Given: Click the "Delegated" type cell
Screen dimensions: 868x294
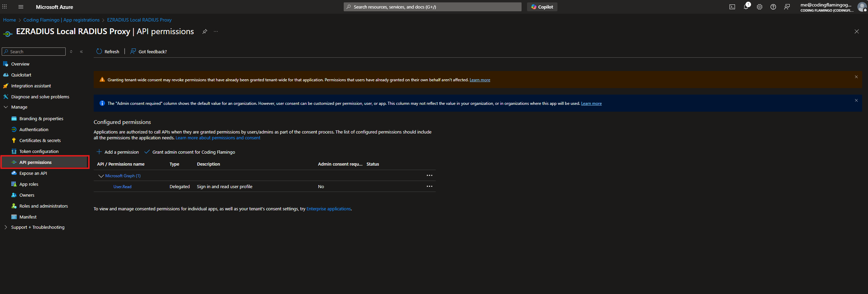Looking at the screenshot, I should [180, 187].
